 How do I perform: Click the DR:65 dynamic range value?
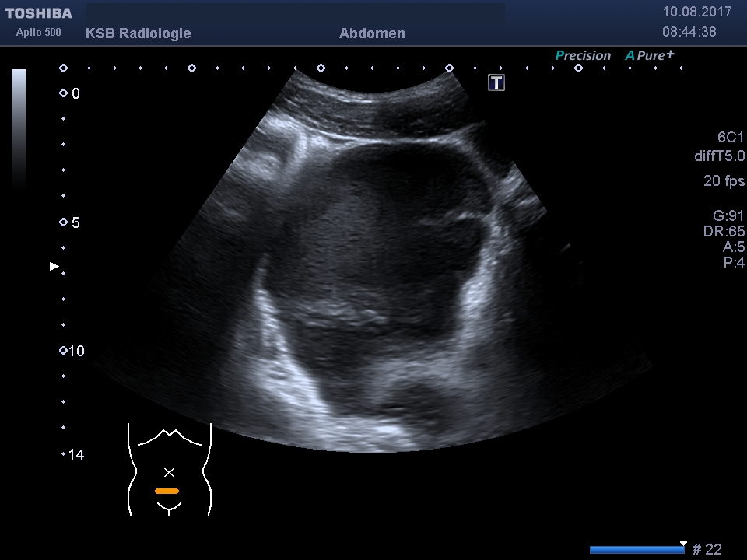click(x=724, y=232)
